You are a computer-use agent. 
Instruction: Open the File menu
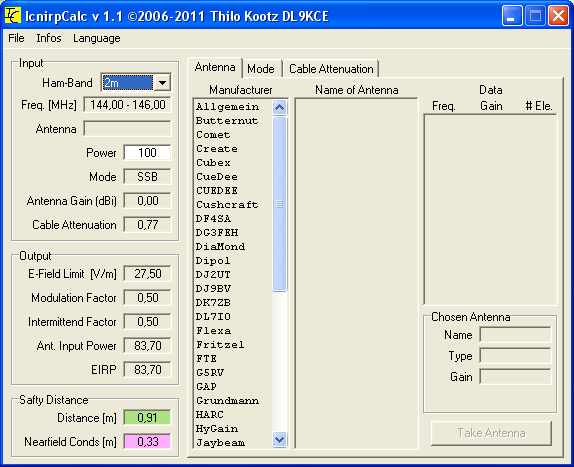click(x=16, y=38)
